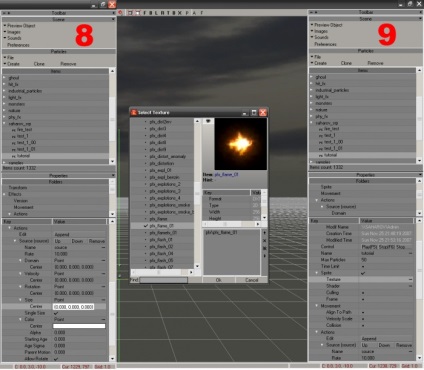Toggle Velocity Scale option in right properties
The width and height of the screenshot is (424, 370).
pos(363,319)
